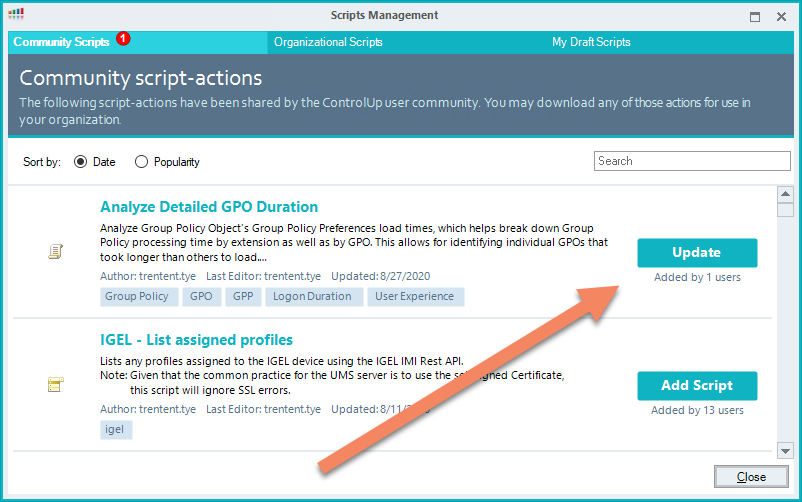Click the 'Added by 13 users' text
The width and height of the screenshot is (802, 502).
tap(697, 410)
